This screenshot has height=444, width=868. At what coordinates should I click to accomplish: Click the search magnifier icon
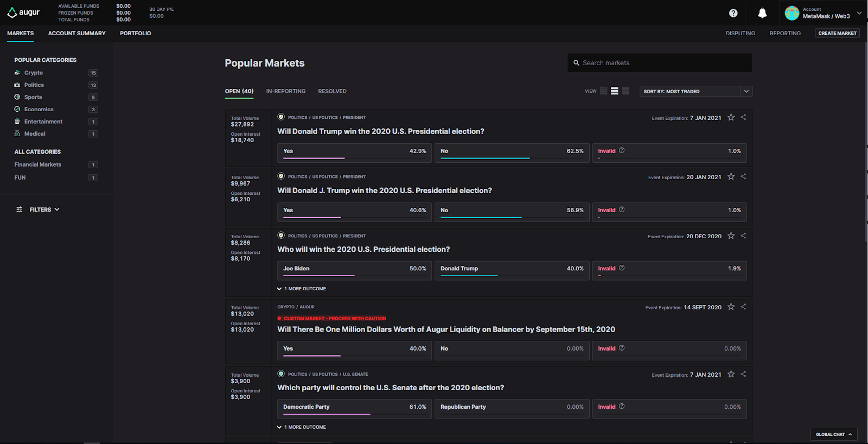pyautogui.click(x=576, y=63)
